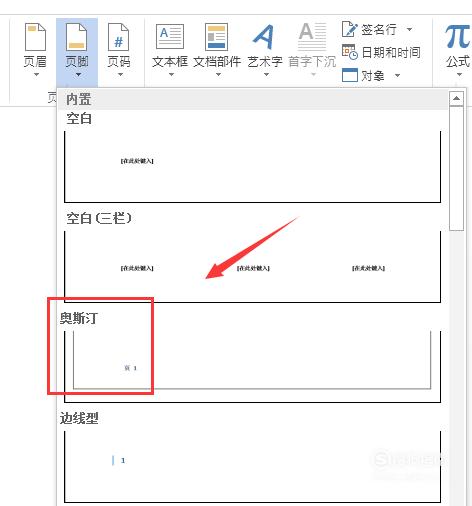Open the 文档部件 dropdown arrow

(x=218, y=74)
